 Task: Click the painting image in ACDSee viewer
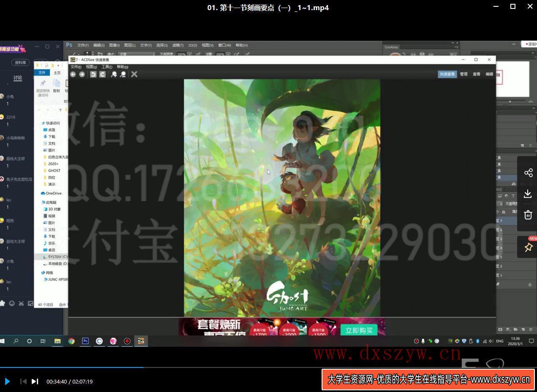click(x=282, y=198)
